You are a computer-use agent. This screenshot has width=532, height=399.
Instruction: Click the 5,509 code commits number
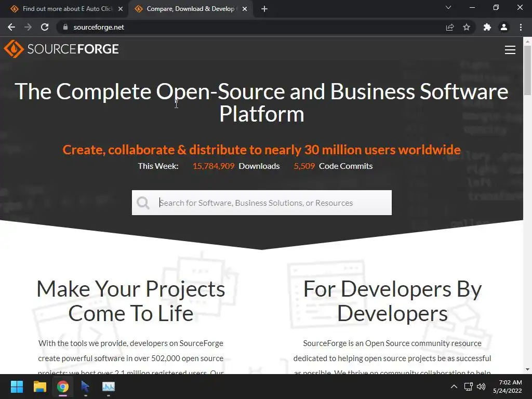click(x=304, y=166)
